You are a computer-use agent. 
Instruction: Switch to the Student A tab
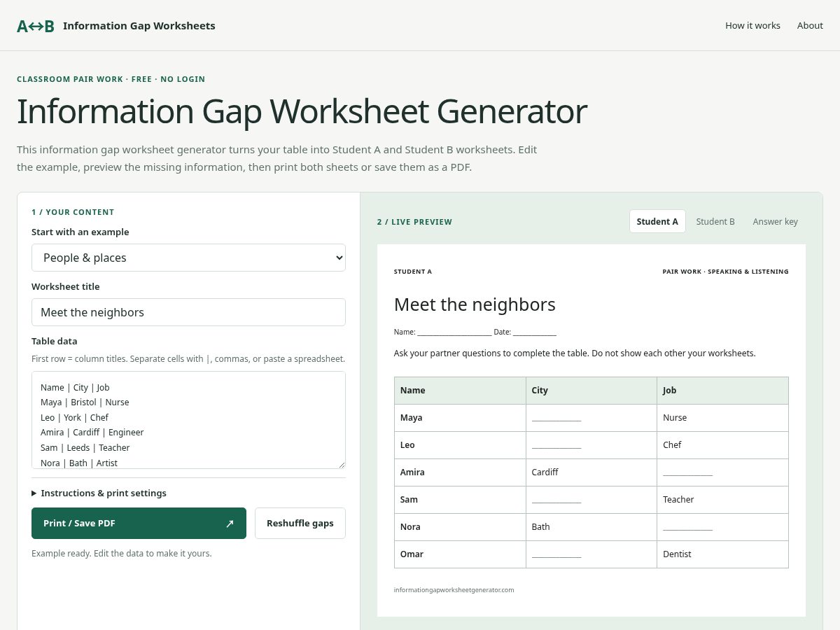point(657,221)
